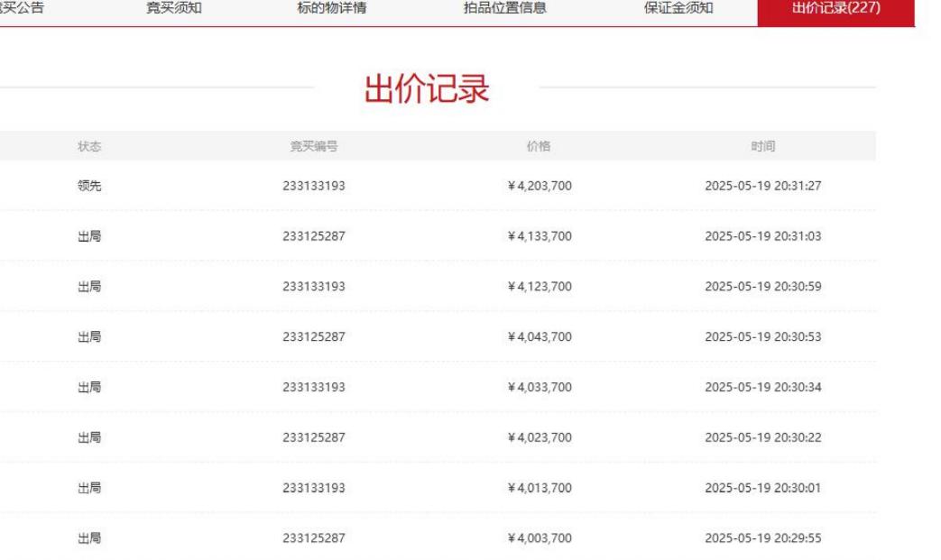
Task: Click bidder number 233125287 in the ¥4,023,700 row
Action: coord(314,437)
